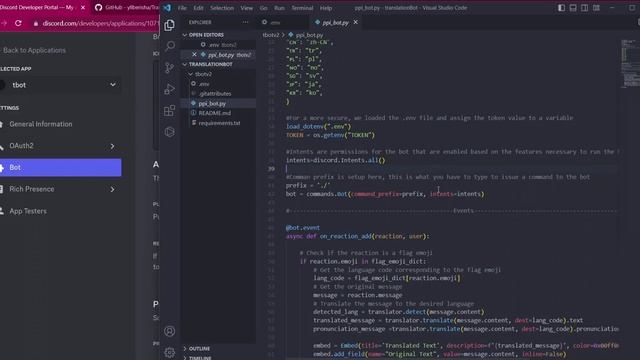Open the Run menu in VS Code
The image size is (640, 360).
(280, 8)
